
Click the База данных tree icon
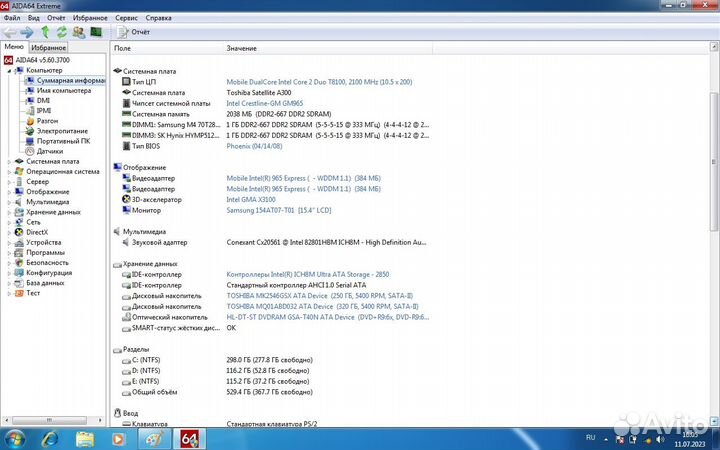19,283
